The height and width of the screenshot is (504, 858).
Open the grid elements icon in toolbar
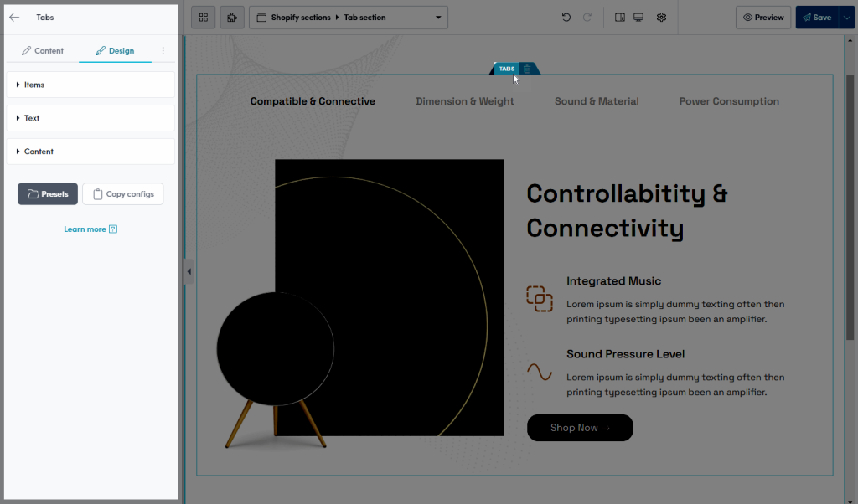tap(204, 18)
